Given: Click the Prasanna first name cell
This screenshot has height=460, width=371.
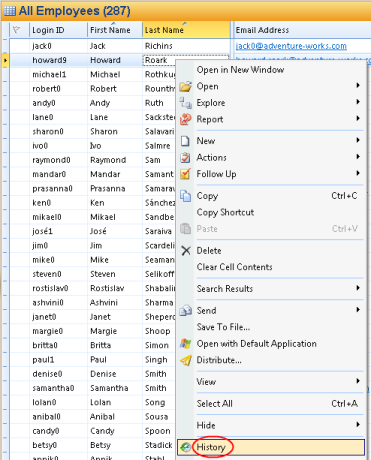Looking at the screenshot, I should click(115, 189).
